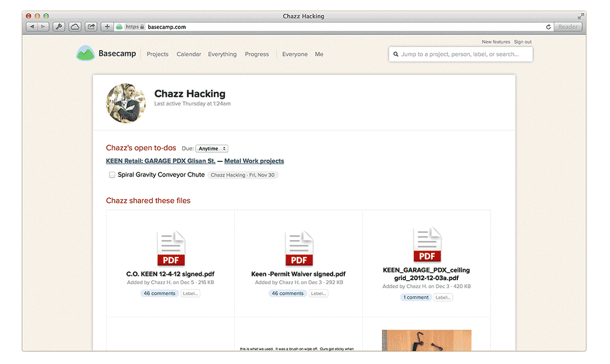Image resolution: width=610 pixels, height=364 pixels.
Task: Open the Me nav item
Action: [319, 54]
